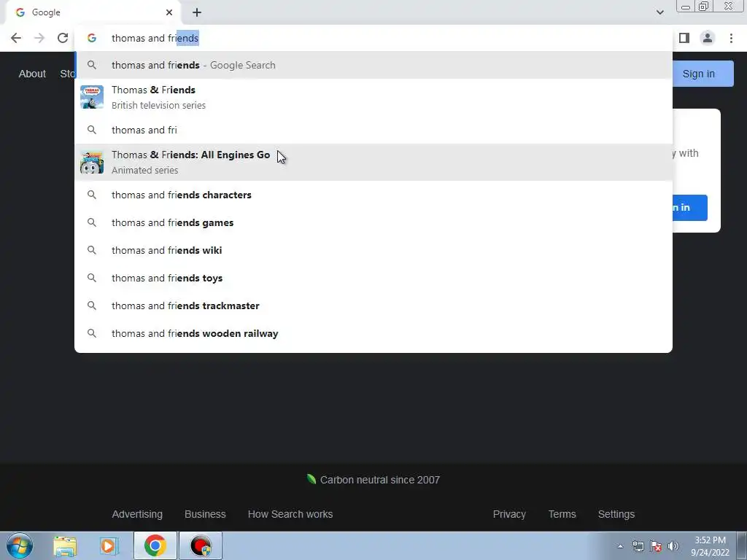
Task: Choose 'thomas and friends games' suggestion
Action: [x=373, y=222]
